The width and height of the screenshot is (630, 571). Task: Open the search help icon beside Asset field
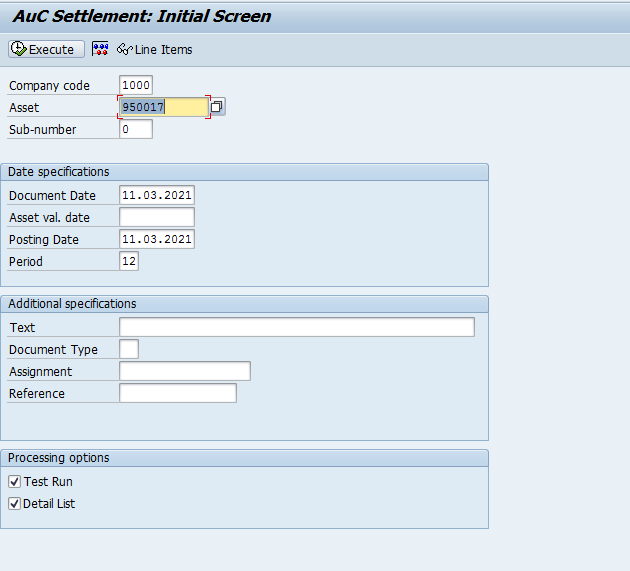point(217,107)
